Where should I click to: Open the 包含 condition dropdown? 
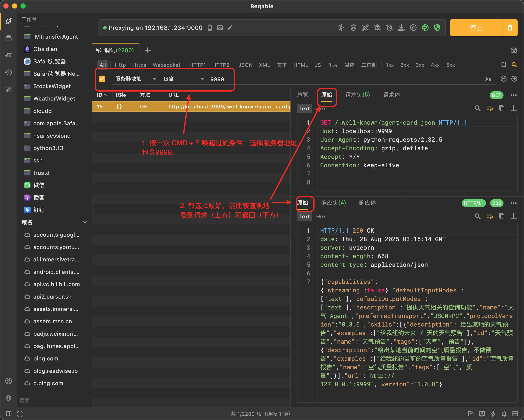184,79
